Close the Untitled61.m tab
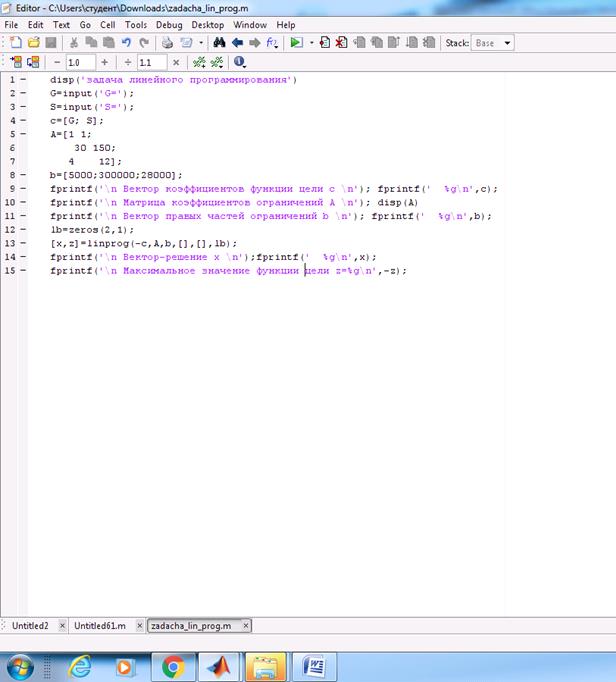 click(140, 626)
